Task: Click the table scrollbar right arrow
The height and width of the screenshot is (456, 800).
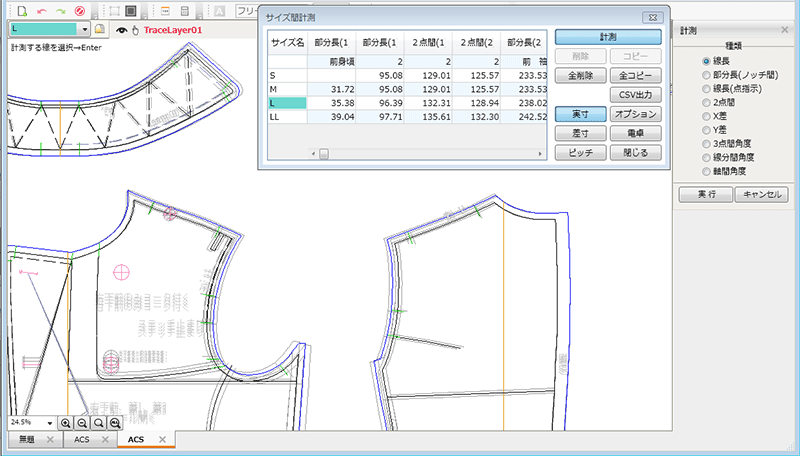Action: point(540,154)
